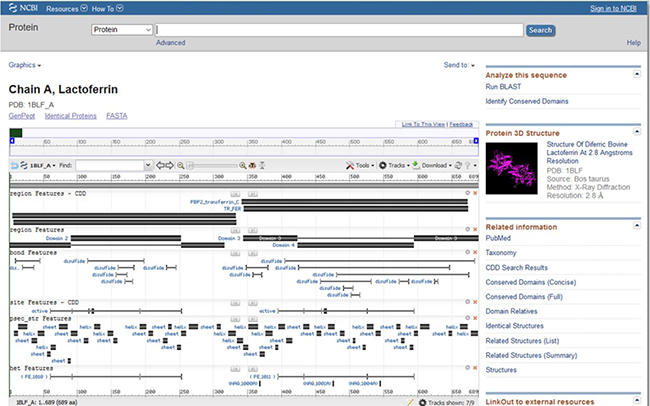Open settings gear for region Features - CDD track

pos(468,193)
